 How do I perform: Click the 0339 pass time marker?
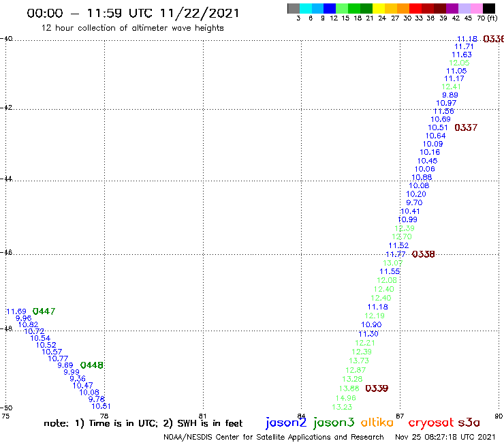coord(377,388)
